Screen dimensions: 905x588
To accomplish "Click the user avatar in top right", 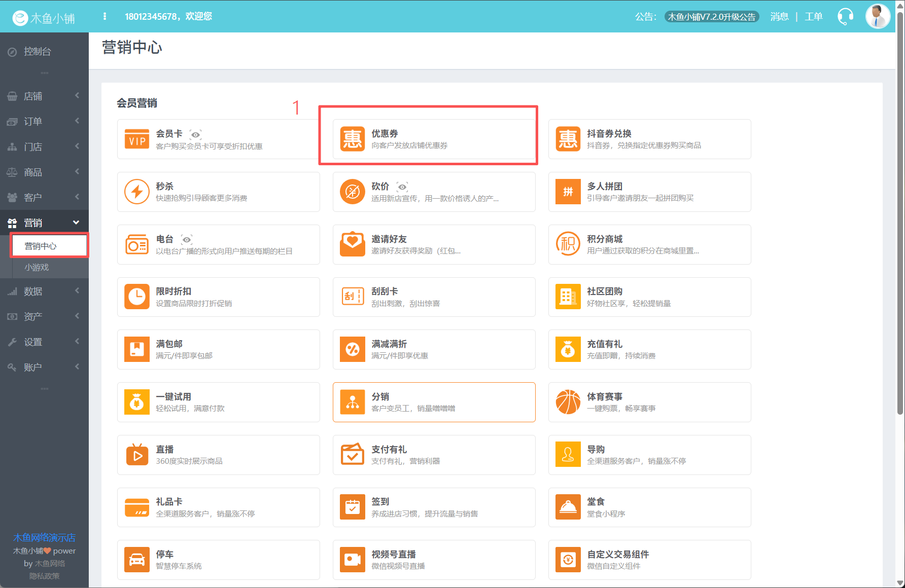I will [878, 16].
